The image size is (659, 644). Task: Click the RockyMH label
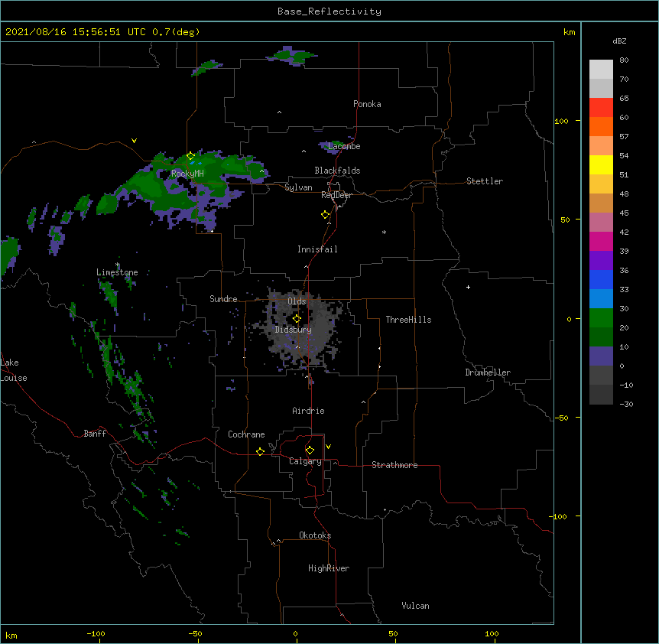pyautogui.click(x=187, y=174)
